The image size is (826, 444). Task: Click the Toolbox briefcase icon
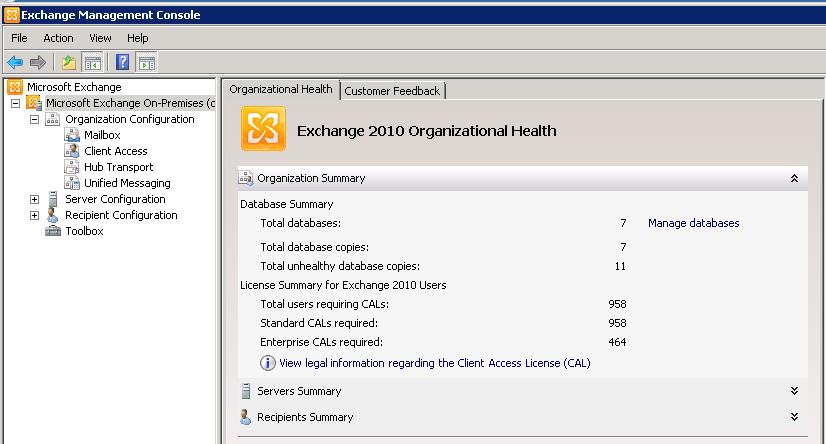[53, 231]
